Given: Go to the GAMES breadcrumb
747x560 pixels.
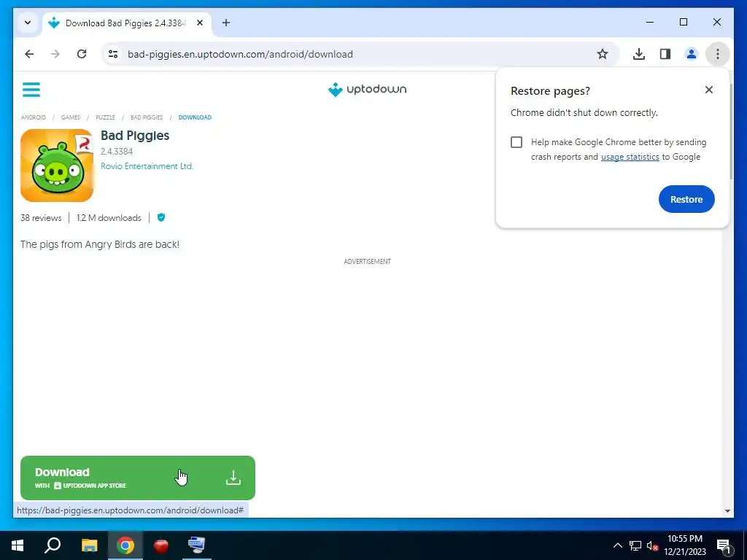Looking at the screenshot, I should [x=71, y=117].
